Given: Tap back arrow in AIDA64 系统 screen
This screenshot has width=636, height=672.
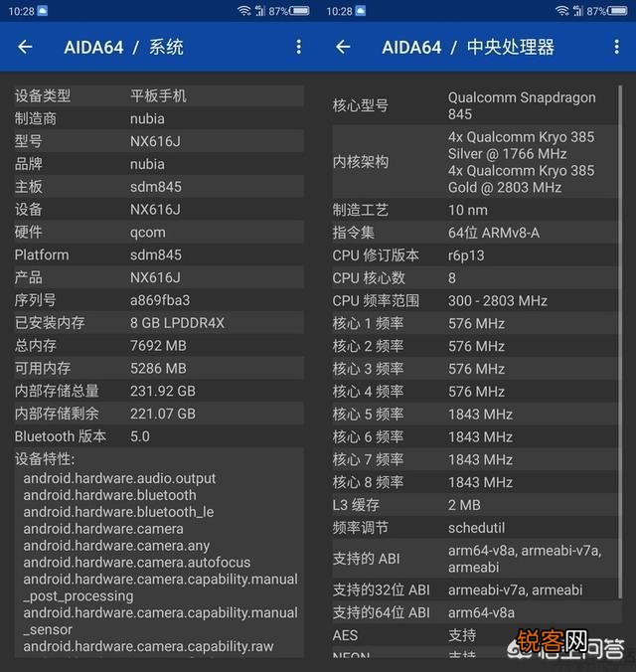Looking at the screenshot, I should pyautogui.click(x=25, y=47).
